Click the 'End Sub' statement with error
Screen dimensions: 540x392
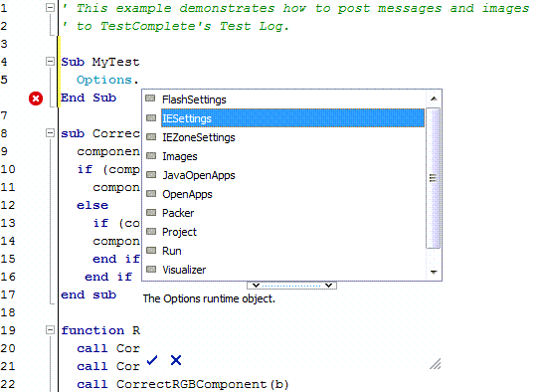pos(89,98)
